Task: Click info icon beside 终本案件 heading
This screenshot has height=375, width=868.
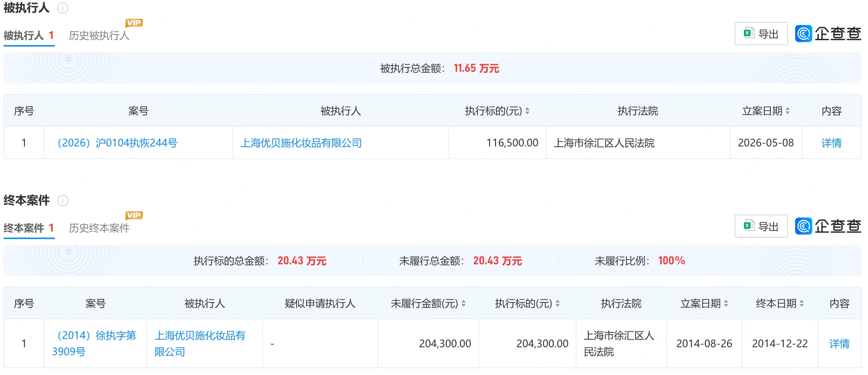Action: point(63,200)
